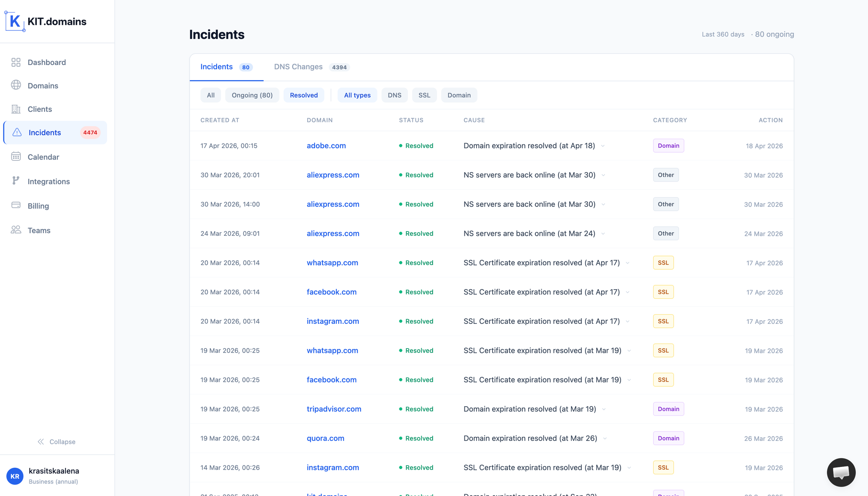
Task: Click the Domains globe icon
Action: pyautogui.click(x=16, y=85)
